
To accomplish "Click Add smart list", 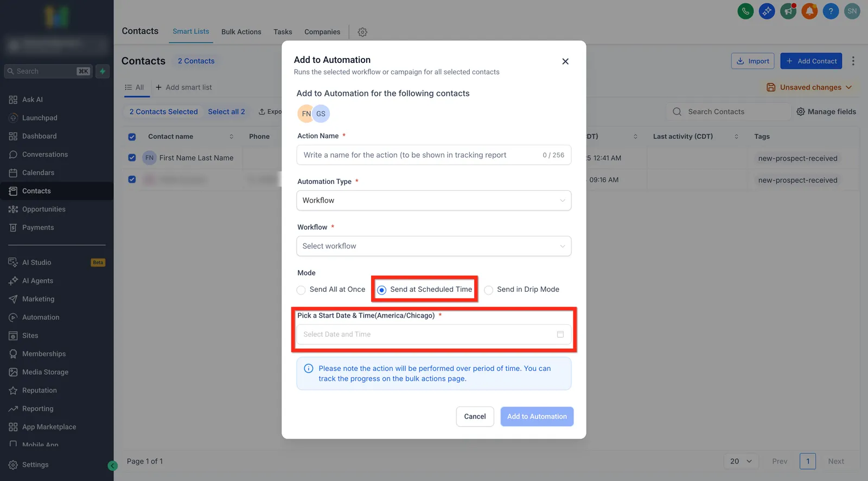I will pyautogui.click(x=183, y=87).
